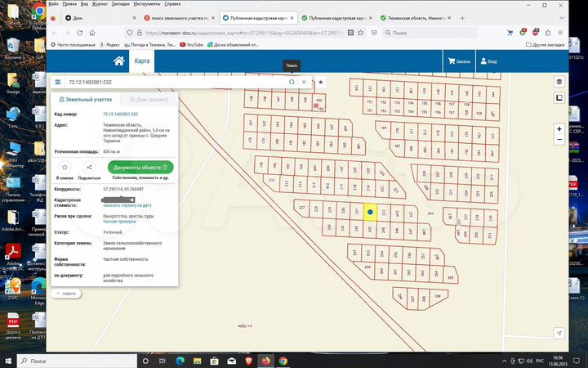This screenshot has height=368, width=588.
Task: Open the Правка menu
Action: click(69, 4)
